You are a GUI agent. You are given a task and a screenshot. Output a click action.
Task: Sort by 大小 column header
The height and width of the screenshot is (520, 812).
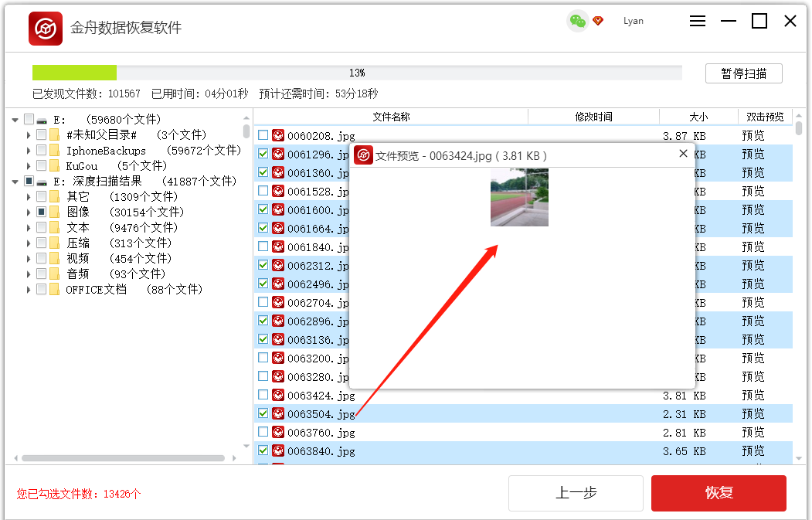pyautogui.click(x=698, y=117)
